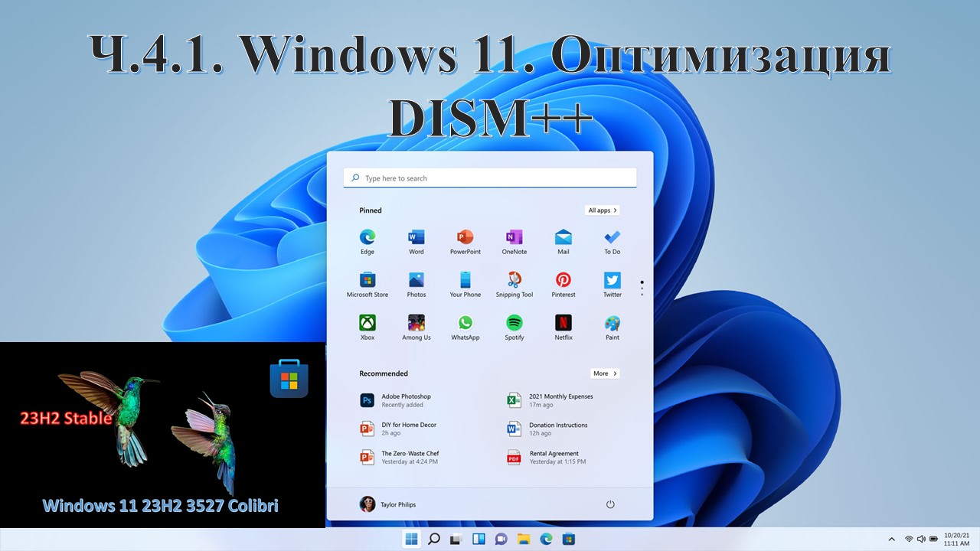Open OneNote from the Start menu
The width and height of the screenshot is (980, 551).
[x=514, y=242]
